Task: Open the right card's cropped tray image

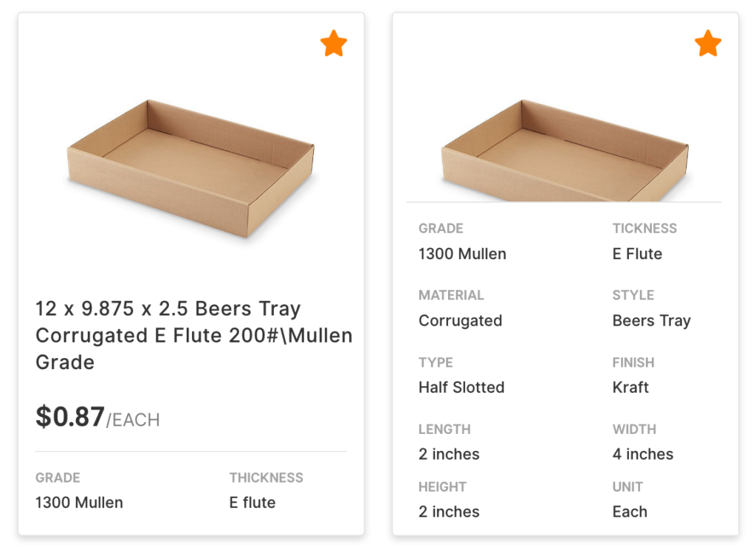Action: 565,151
